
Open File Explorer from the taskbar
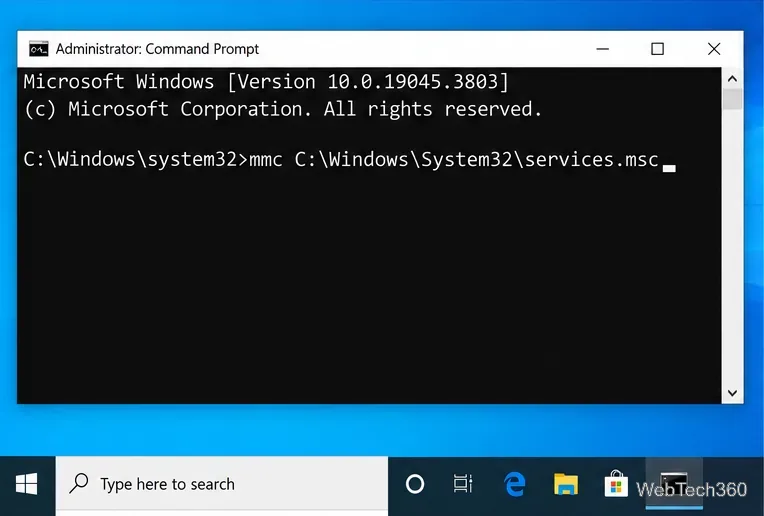pyautogui.click(x=566, y=484)
